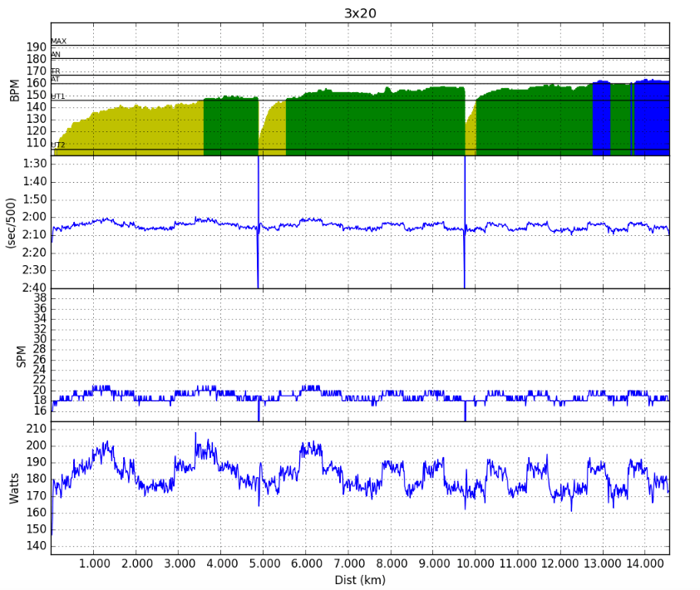Click the AN zone line label
Image resolution: width=700 pixels, height=590 pixels.
click(56, 55)
